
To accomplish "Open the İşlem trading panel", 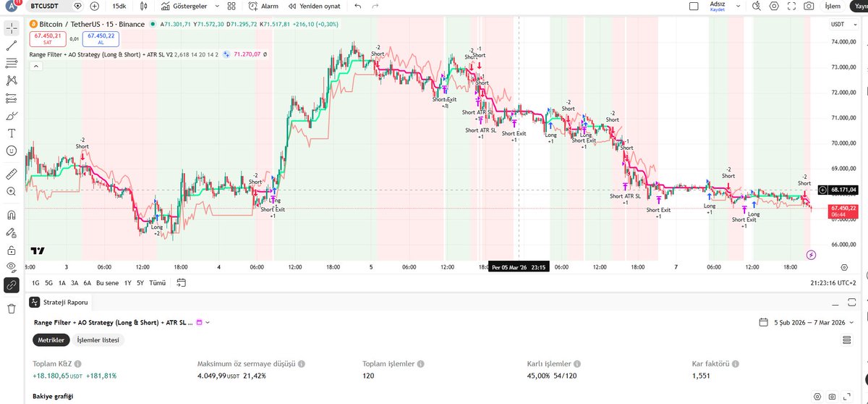I will point(833,7).
